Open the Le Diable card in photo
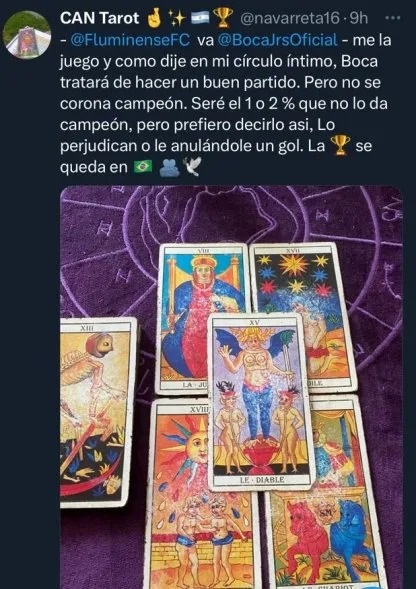Viewport: 416px width, 589px height. coord(261,402)
